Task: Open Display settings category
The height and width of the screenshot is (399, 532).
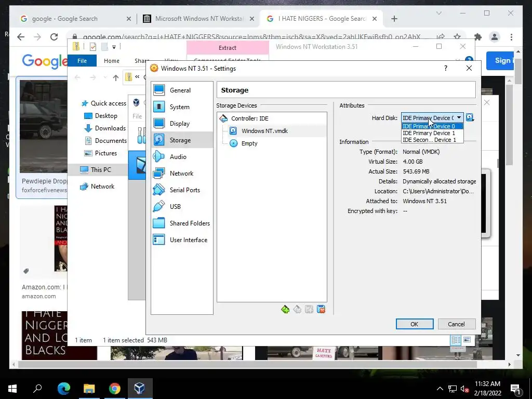Action: [x=182, y=124]
